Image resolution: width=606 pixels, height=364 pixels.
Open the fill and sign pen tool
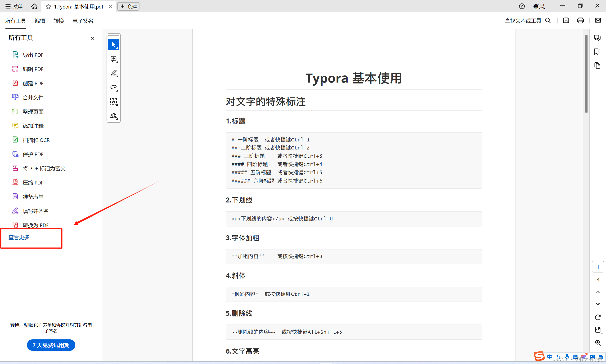pyautogui.click(x=113, y=115)
